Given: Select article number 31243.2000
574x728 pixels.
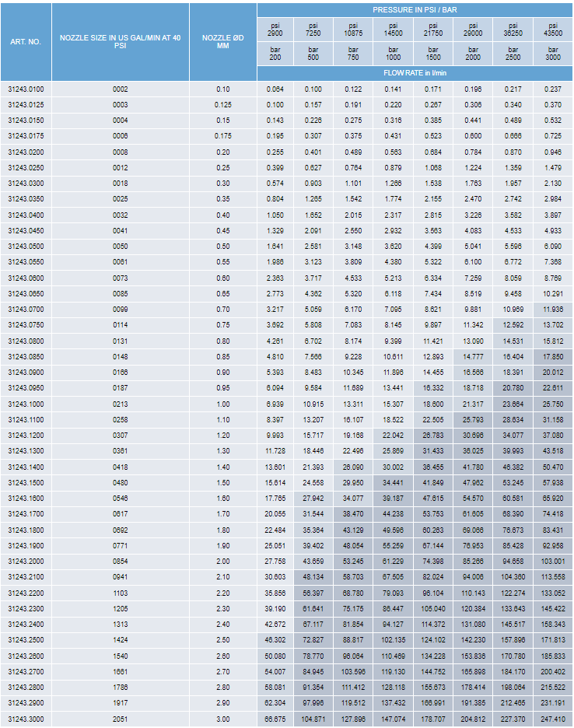Looking at the screenshot, I should 26,562.
